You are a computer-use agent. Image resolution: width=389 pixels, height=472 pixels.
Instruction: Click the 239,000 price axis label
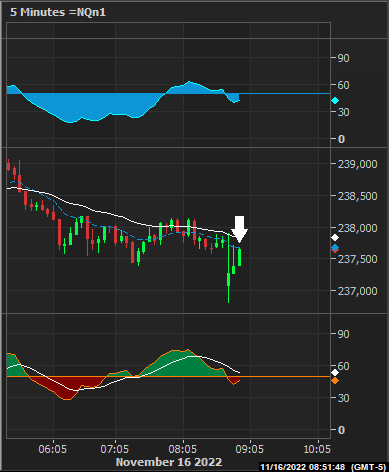tap(358, 164)
